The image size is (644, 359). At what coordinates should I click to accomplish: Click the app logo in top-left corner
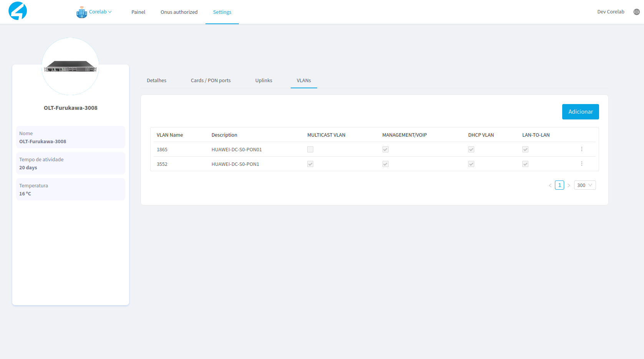pyautogui.click(x=18, y=11)
